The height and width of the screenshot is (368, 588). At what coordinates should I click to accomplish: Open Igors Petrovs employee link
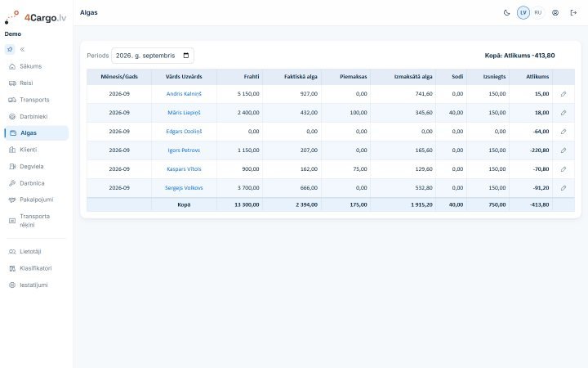click(x=184, y=150)
